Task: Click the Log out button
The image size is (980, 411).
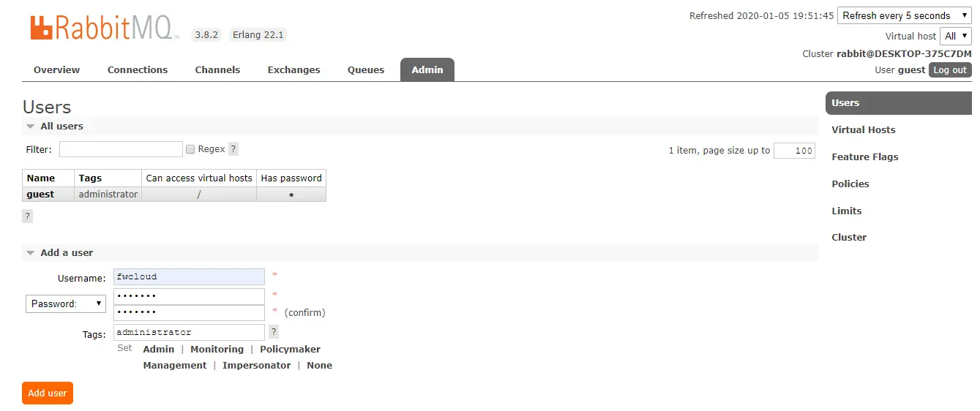Action: 950,70
